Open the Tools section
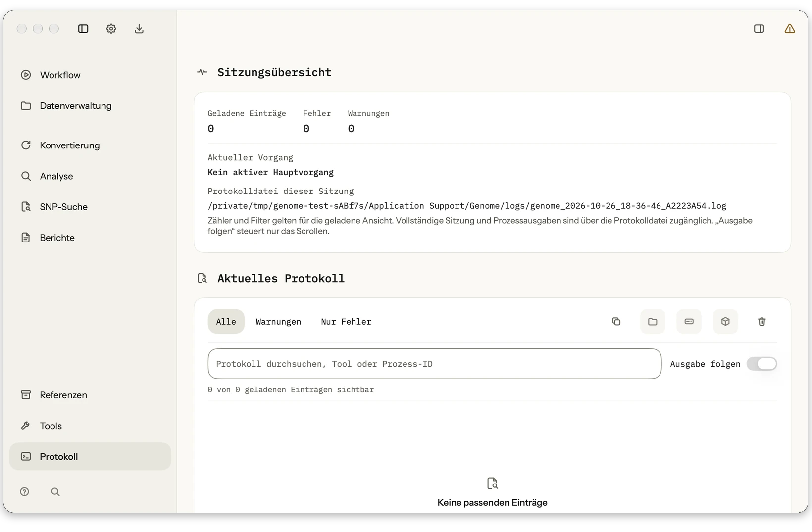Screen dimensions: 812x532 pyautogui.click(x=90, y=426)
